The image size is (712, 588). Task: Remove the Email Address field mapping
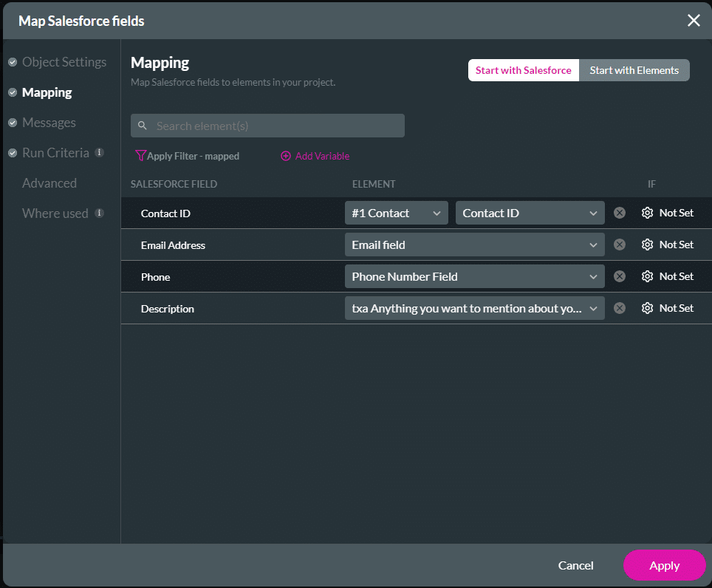pos(620,245)
